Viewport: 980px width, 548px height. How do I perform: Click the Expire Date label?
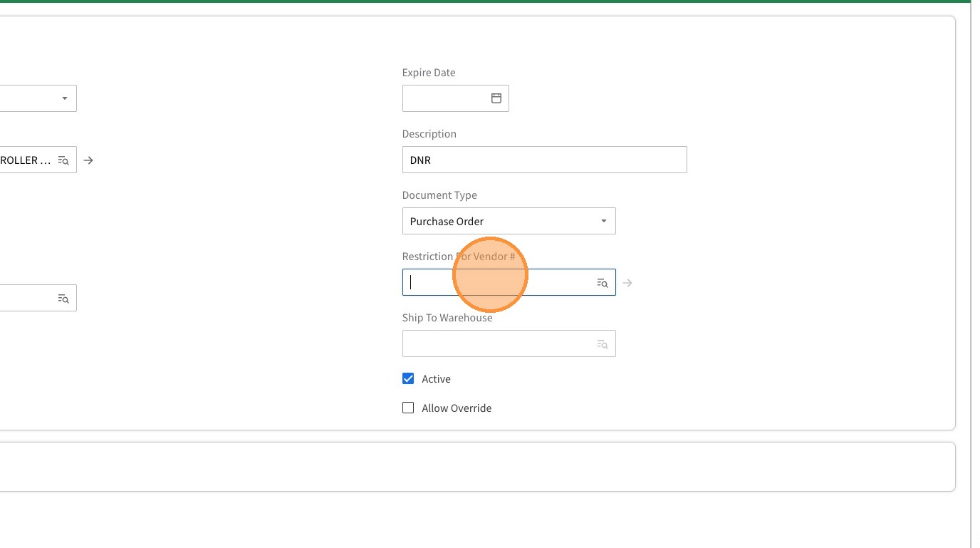click(x=429, y=73)
